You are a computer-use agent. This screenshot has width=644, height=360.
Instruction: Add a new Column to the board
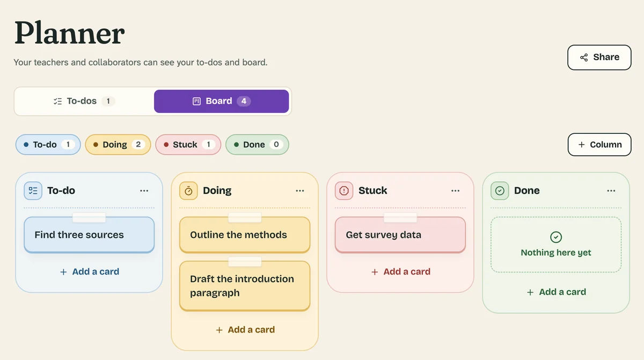point(599,145)
